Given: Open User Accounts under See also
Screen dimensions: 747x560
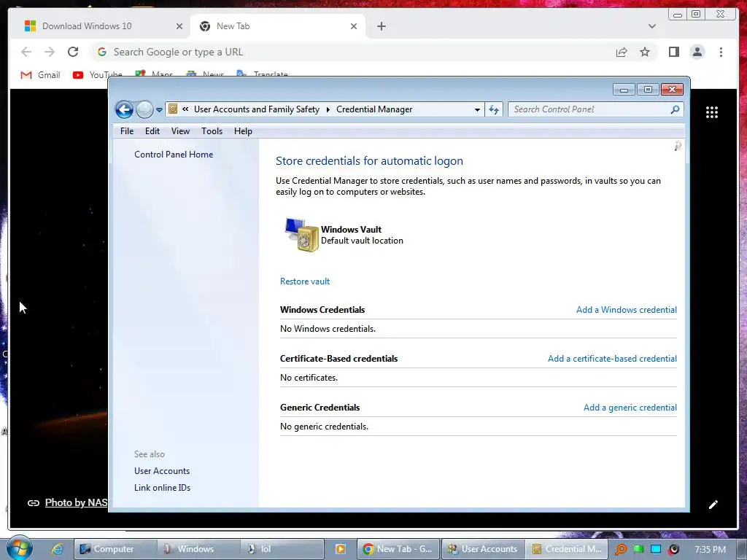Looking at the screenshot, I should [x=162, y=471].
